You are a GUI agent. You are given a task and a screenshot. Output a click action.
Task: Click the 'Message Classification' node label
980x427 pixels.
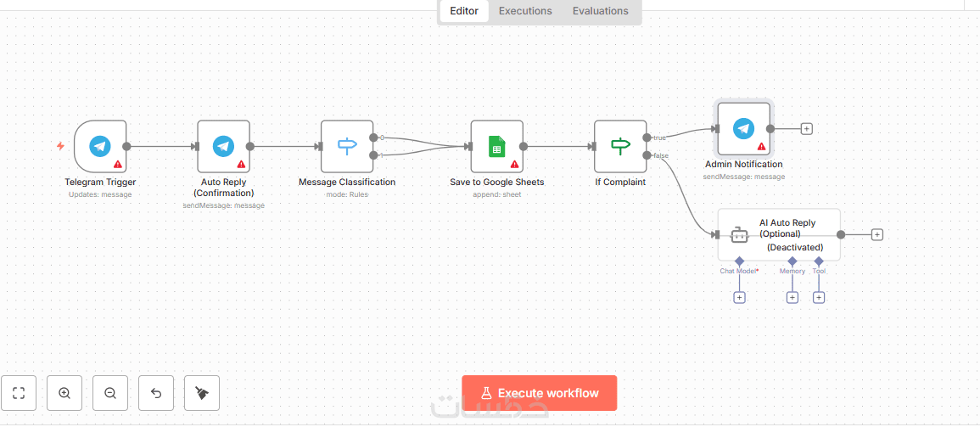click(347, 183)
